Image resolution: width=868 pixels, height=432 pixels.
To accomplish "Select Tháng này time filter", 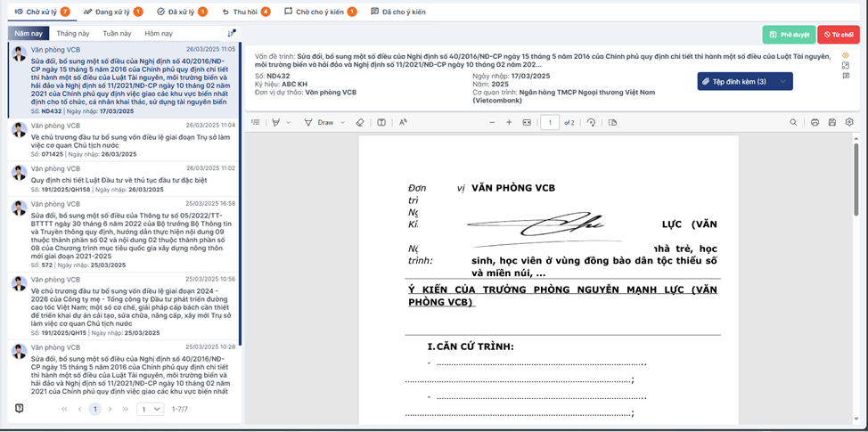I will coord(73,33).
